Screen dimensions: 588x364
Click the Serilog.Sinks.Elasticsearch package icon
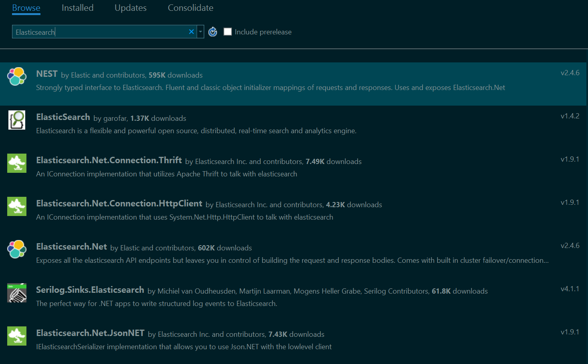(17, 293)
